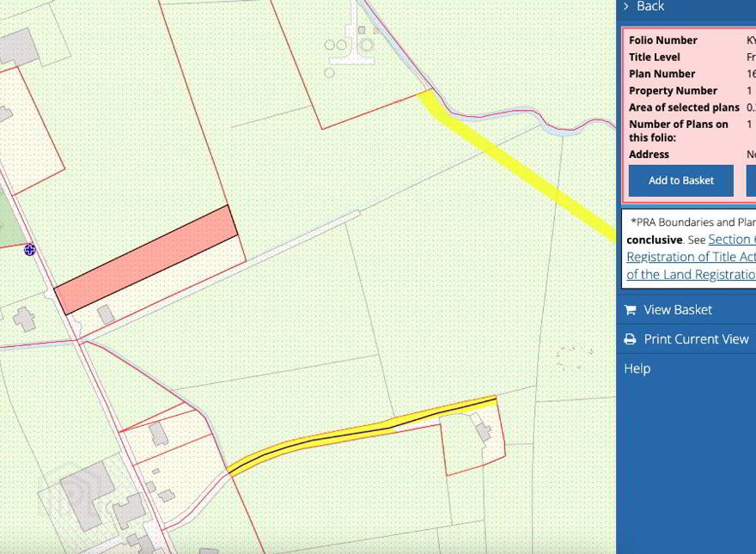Click the printer icon for Print Current View
Viewport: 756px width, 554px height.
pos(630,339)
